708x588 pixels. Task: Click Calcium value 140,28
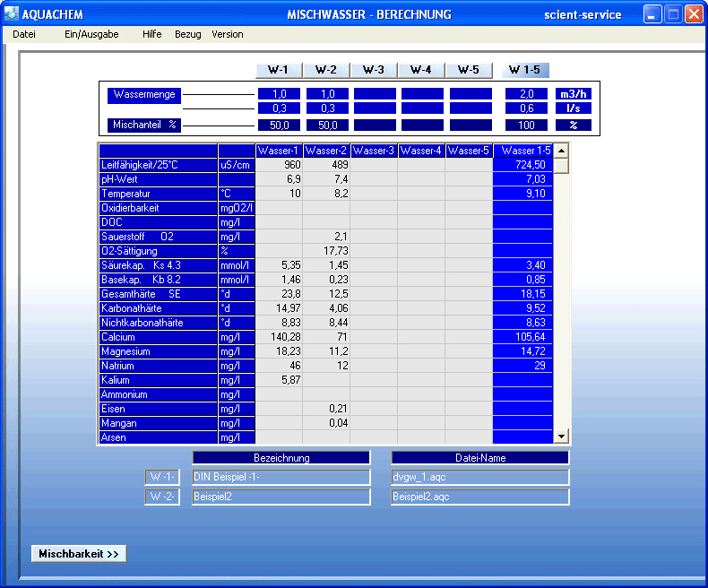pyautogui.click(x=279, y=337)
